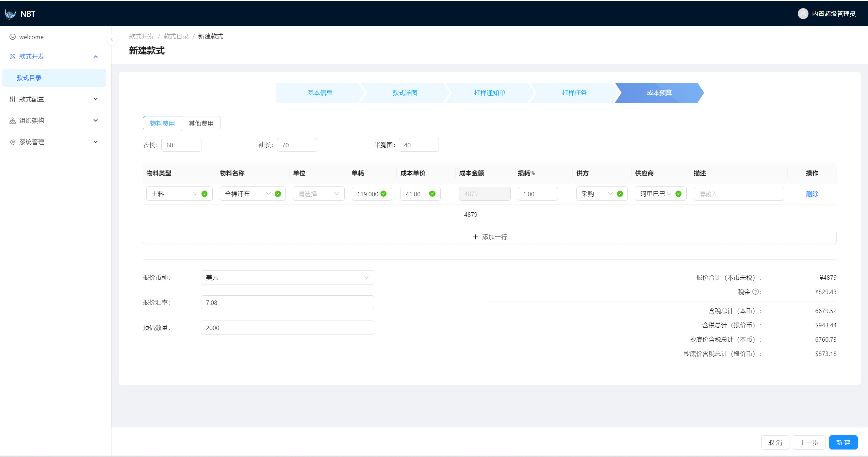Go to the 基本信息 step
The image size is (868, 457).
[x=320, y=93]
